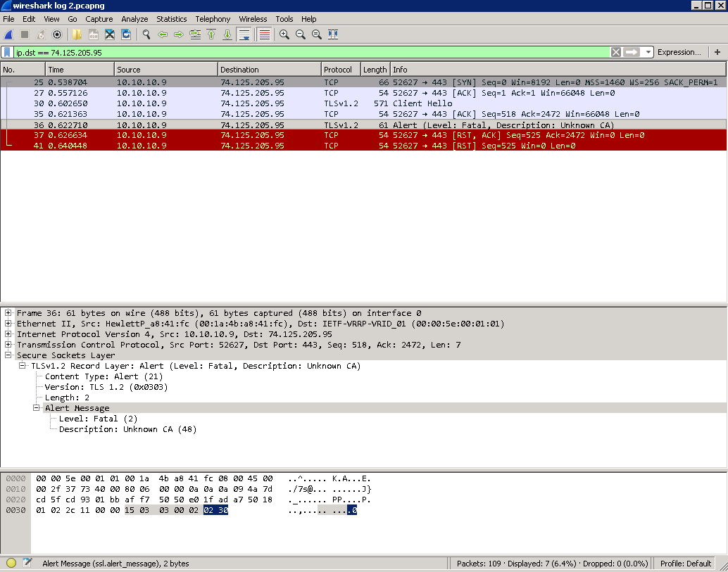728x572 pixels.
Task: Open the Telephony menu
Action: pos(213,19)
